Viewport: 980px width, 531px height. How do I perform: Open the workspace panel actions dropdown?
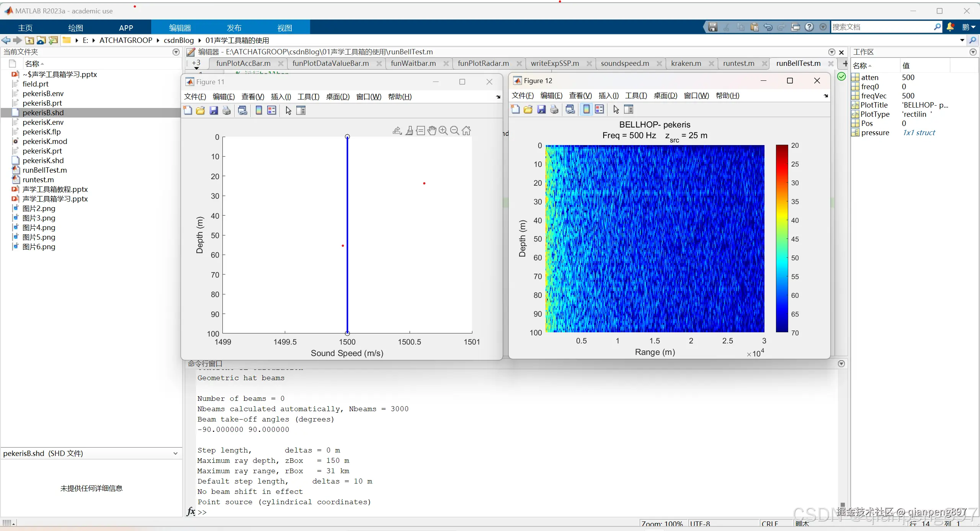[x=973, y=52]
